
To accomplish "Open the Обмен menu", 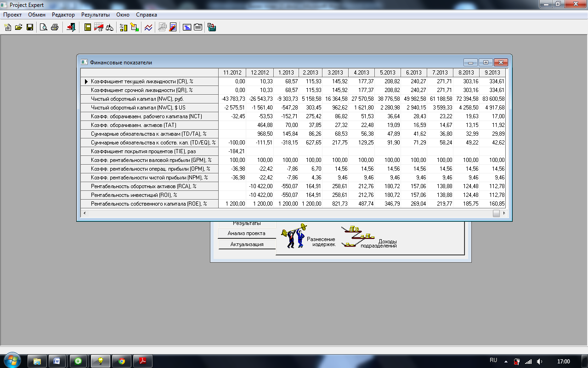I will point(37,15).
